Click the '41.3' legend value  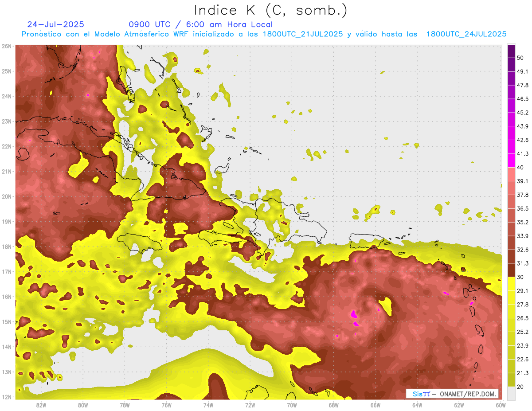coord(522,154)
